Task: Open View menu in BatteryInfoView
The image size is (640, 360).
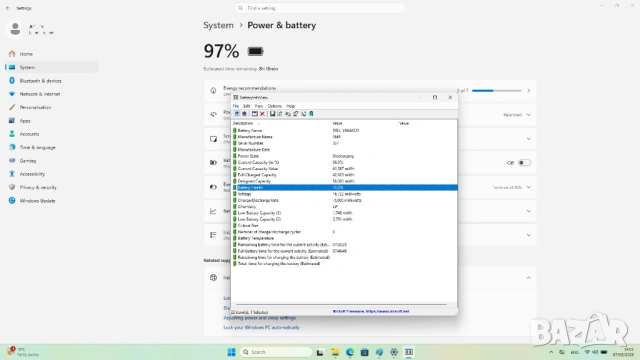Action: (x=259, y=106)
